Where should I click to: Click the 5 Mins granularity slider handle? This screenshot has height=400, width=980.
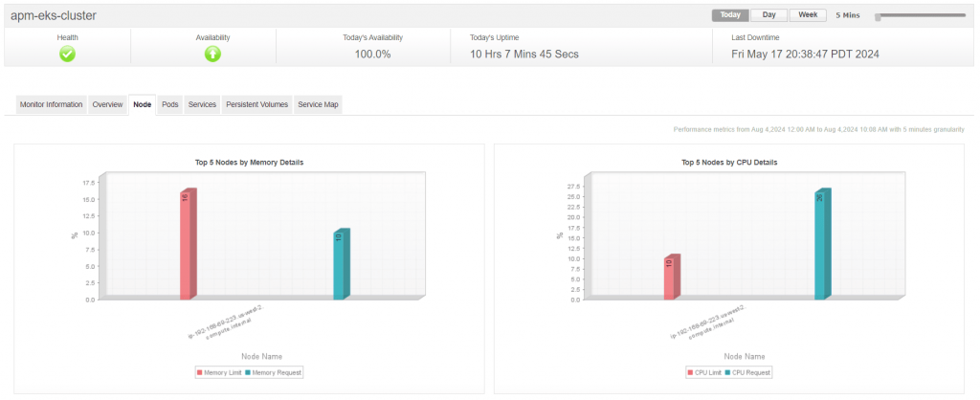[878, 16]
